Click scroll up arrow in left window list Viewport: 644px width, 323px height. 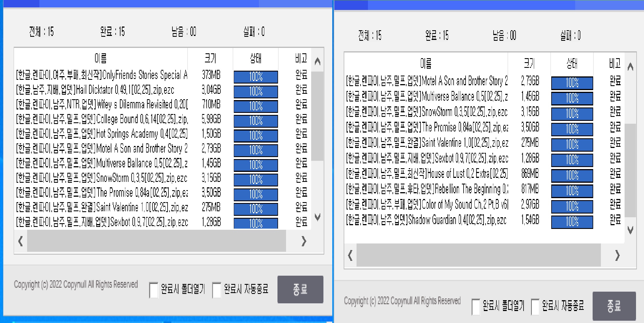[x=317, y=61]
